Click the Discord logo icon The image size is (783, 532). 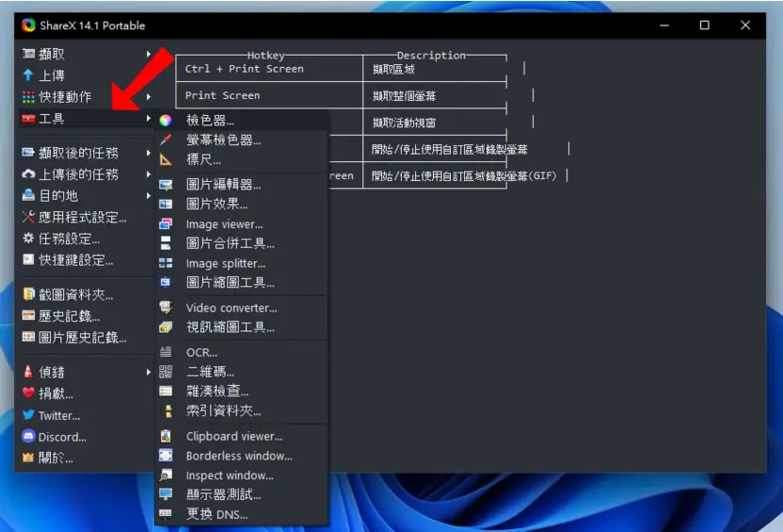click(28, 437)
